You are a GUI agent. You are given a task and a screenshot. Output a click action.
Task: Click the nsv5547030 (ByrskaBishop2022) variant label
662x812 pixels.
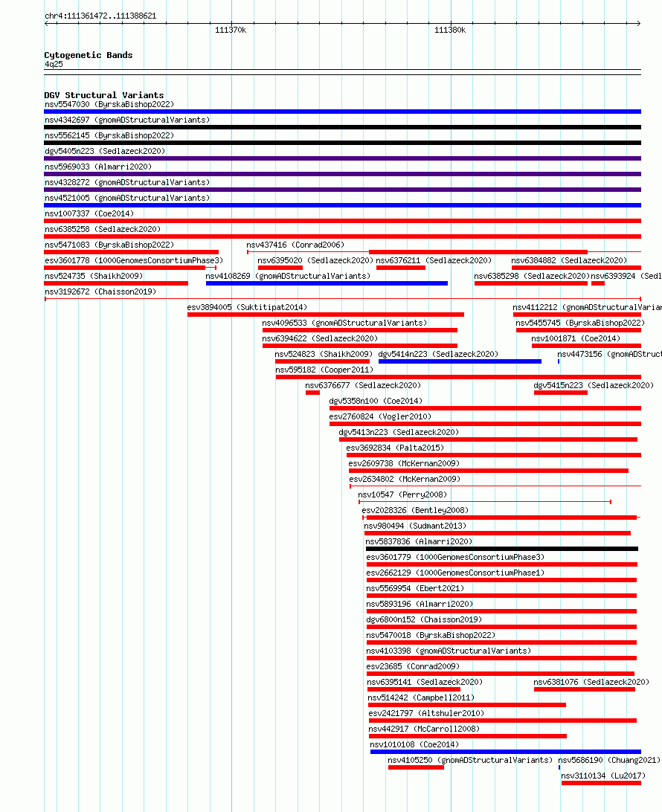click(109, 105)
